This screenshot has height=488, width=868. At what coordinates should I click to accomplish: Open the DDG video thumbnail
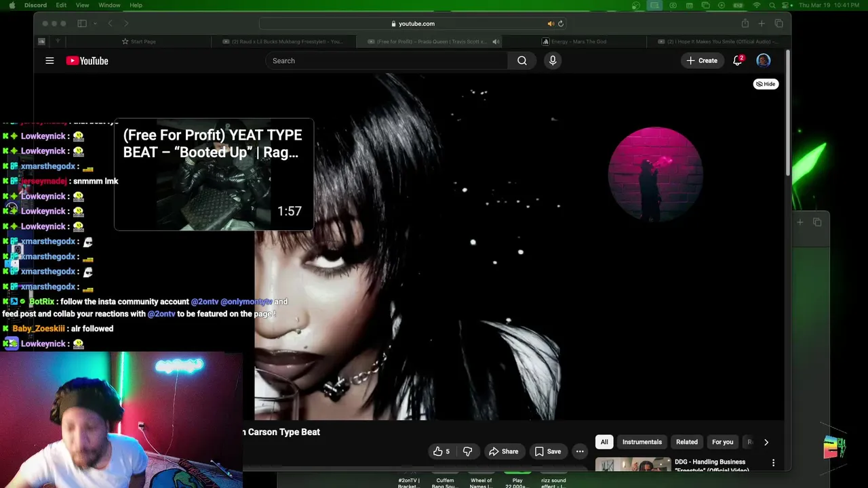(633, 466)
